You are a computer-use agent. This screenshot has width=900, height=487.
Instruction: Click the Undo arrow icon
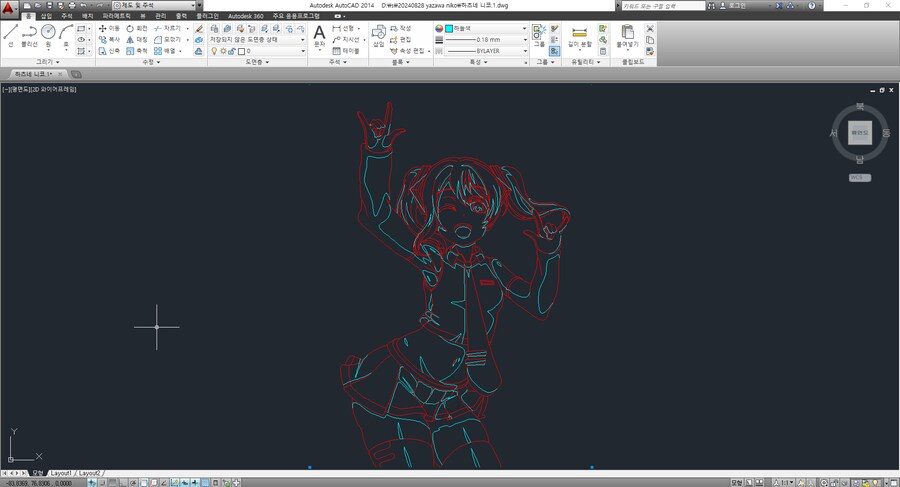(x=83, y=5)
